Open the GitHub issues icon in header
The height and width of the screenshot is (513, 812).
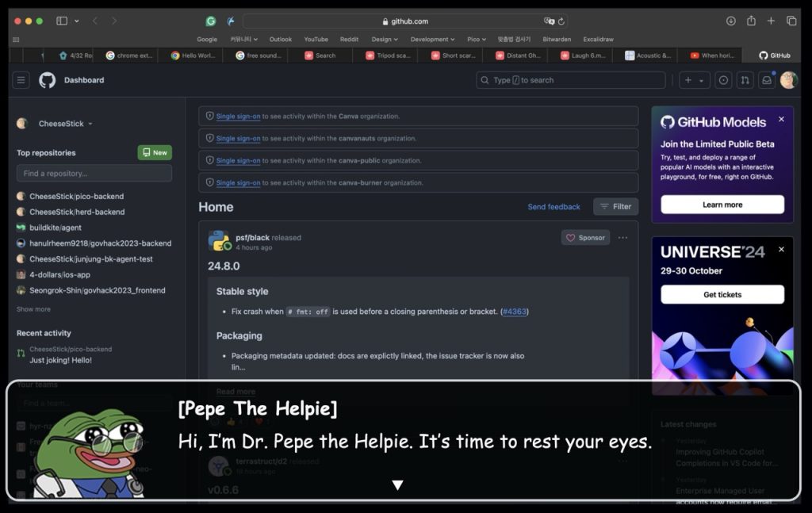723,80
